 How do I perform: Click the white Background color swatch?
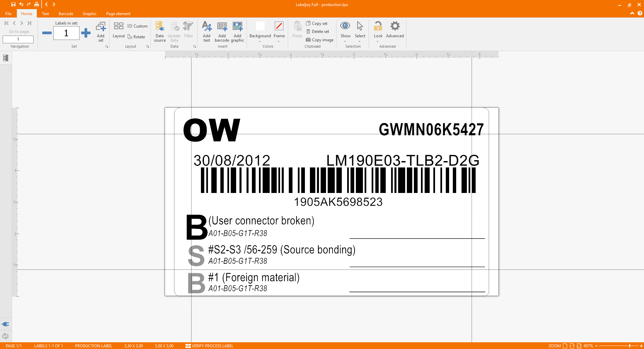(x=260, y=26)
